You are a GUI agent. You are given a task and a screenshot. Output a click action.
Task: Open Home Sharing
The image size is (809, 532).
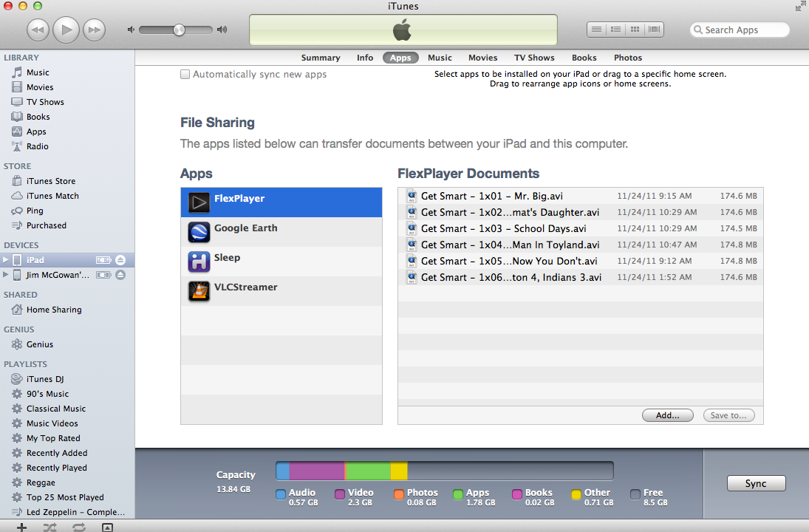(x=67, y=310)
